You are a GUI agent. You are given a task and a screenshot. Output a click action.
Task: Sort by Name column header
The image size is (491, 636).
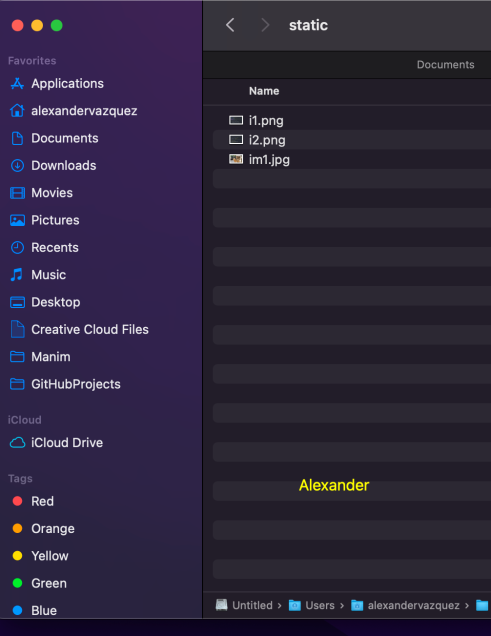(x=264, y=91)
